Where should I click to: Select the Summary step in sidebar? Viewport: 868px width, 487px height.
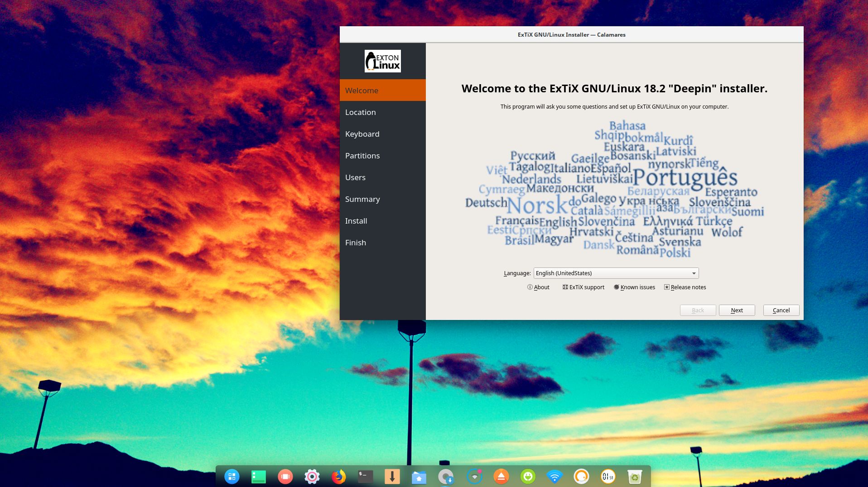383,199
